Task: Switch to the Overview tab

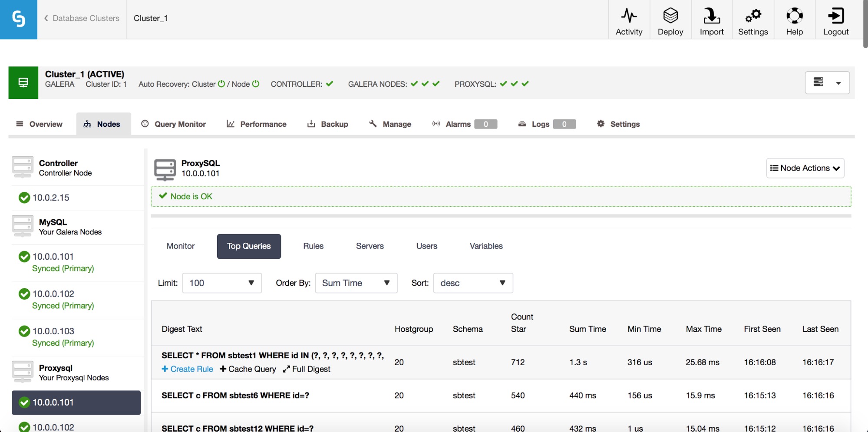Action: point(39,124)
